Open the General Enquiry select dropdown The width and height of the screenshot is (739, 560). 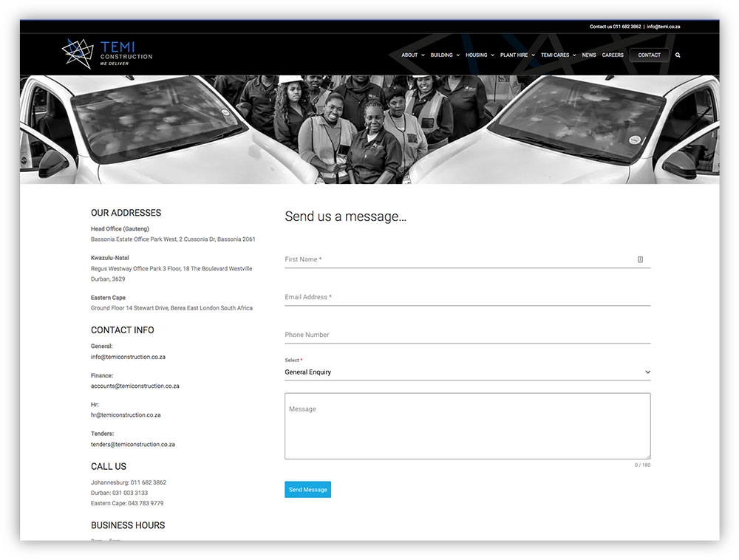467,372
